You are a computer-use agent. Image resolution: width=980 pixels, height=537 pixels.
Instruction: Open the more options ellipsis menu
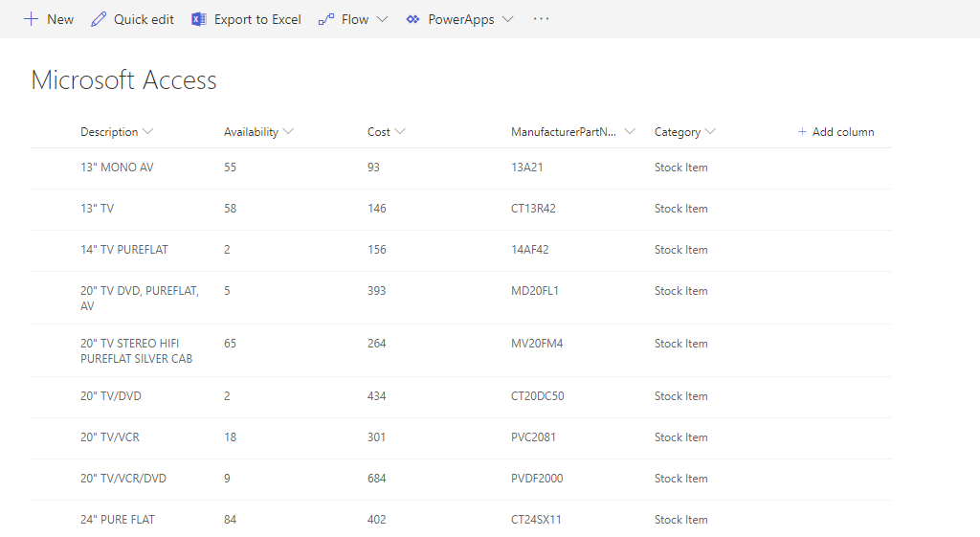541,19
